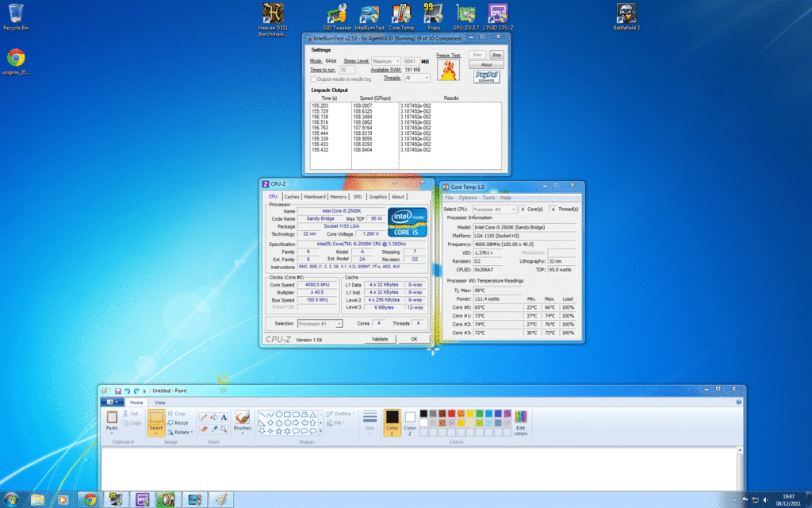
Task: Switch to Paint via taskbar button
Action: [221, 500]
